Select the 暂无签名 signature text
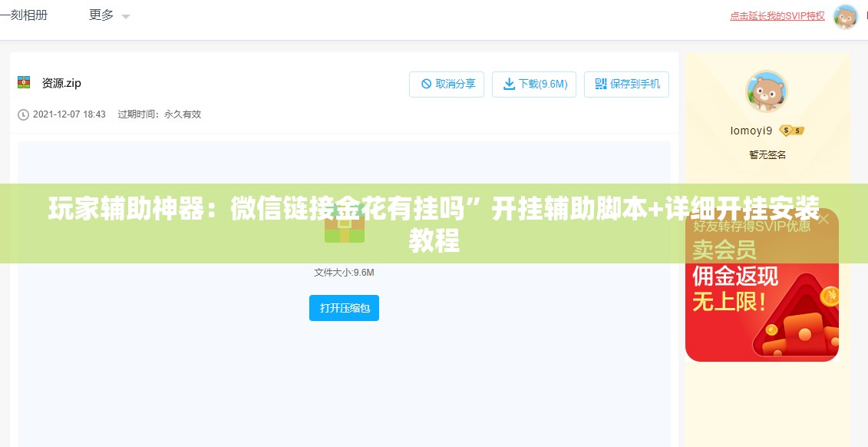Image resolution: width=868 pixels, height=447 pixels. [x=767, y=155]
